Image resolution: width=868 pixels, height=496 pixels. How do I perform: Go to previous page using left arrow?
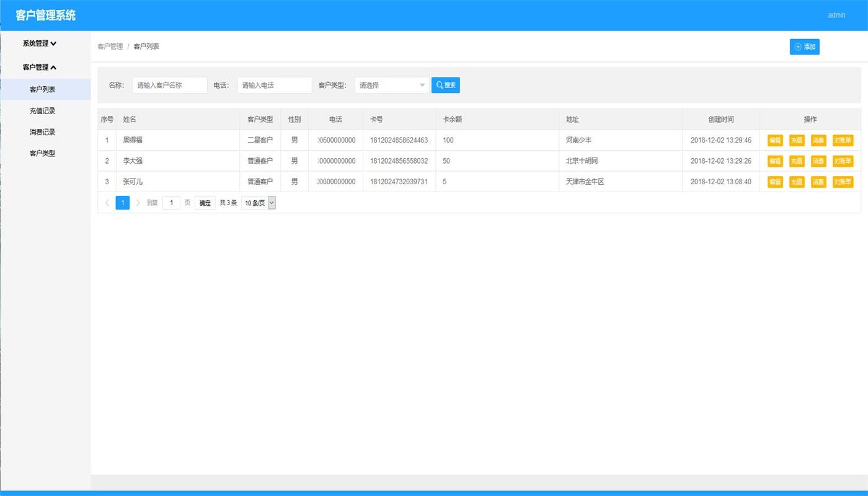coord(107,203)
